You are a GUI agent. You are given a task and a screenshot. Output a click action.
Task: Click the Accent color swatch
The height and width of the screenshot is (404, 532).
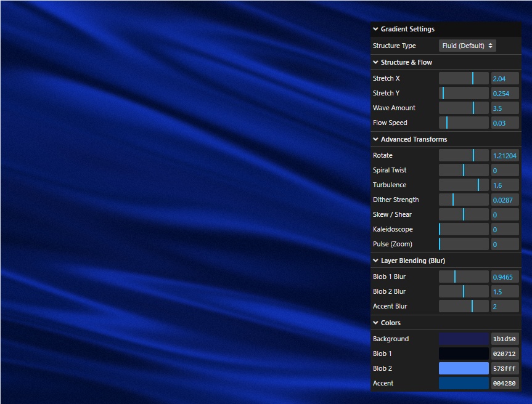point(464,383)
